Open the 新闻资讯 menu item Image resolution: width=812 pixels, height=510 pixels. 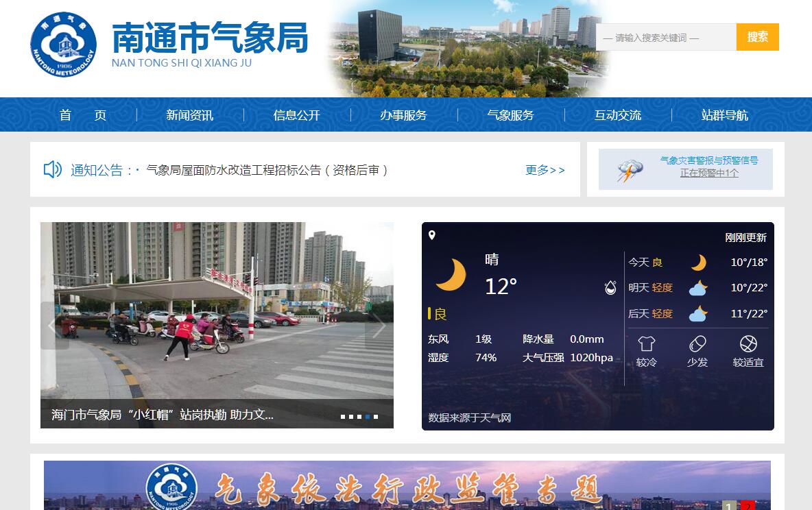[x=189, y=115]
